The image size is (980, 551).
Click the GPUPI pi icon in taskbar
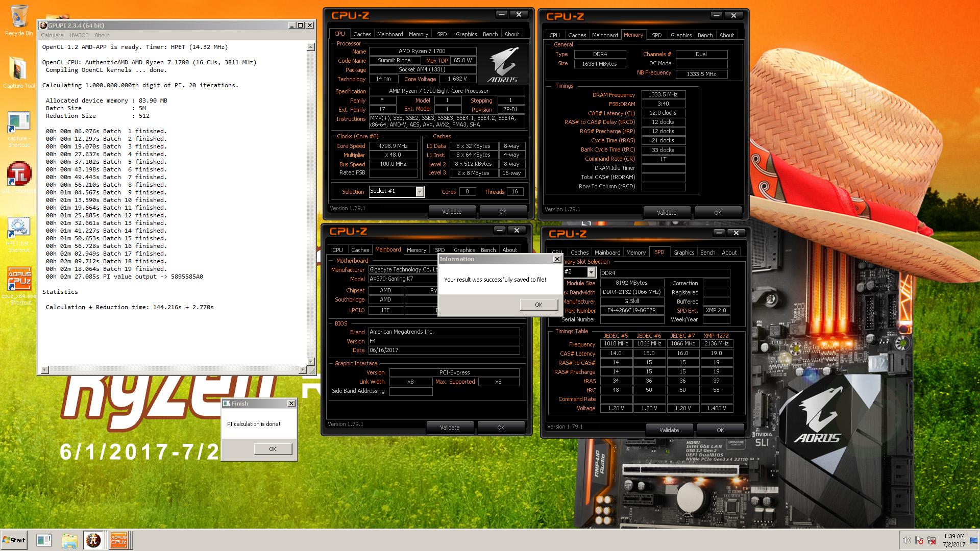pyautogui.click(x=93, y=540)
